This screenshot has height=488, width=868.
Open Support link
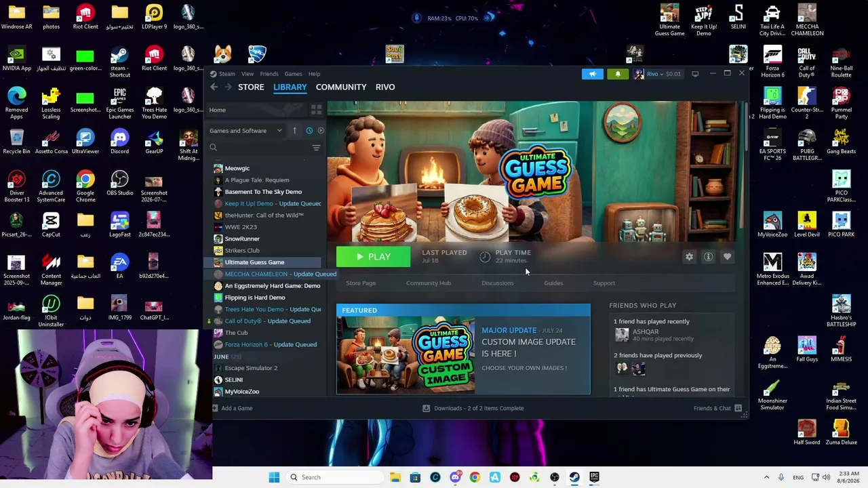click(604, 283)
